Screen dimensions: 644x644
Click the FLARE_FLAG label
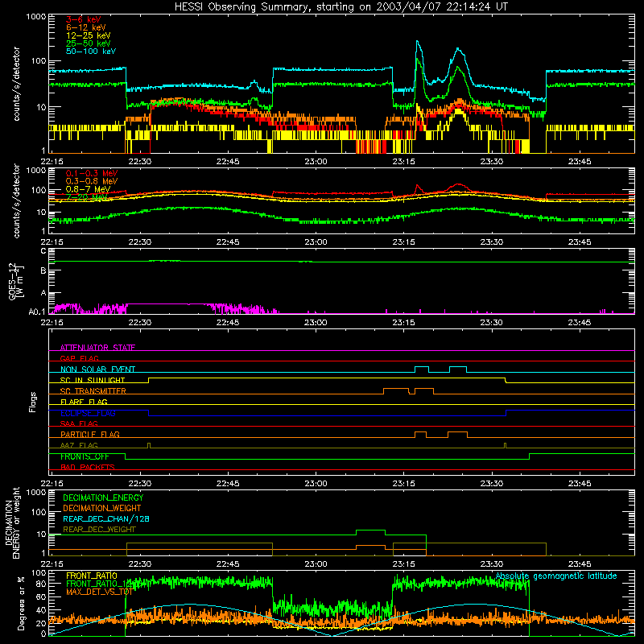click(x=84, y=402)
